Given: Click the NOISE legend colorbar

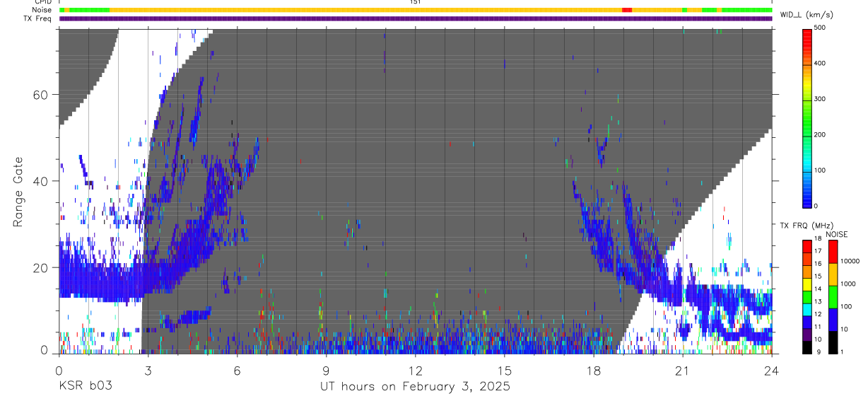Looking at the screenshot, I should tap(833, 297).
